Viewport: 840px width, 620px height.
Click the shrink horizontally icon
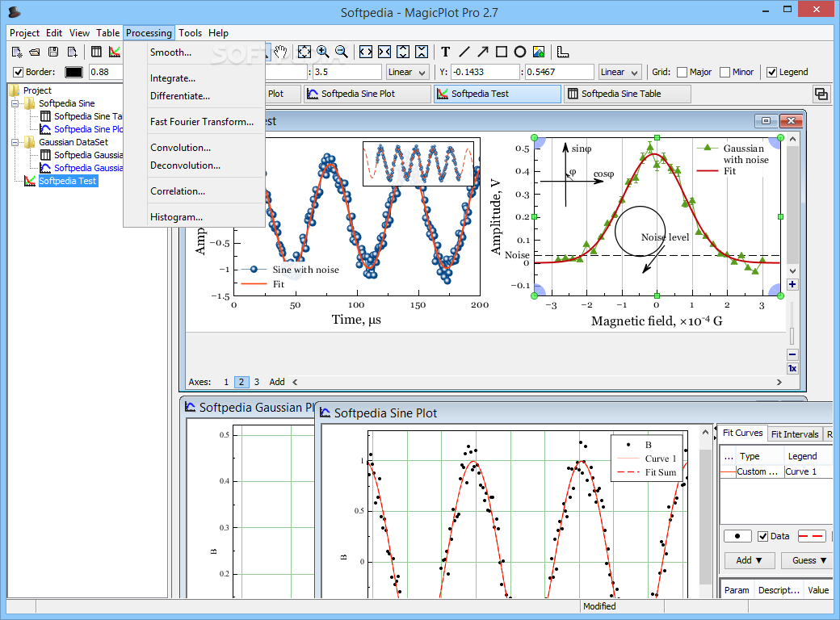pos(384,52)
